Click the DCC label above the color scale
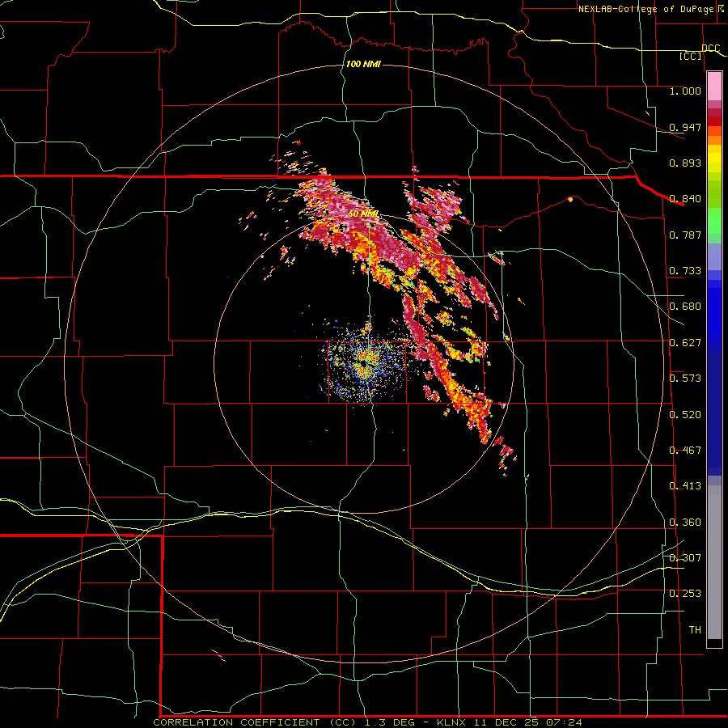 pyautogui.click(x=710, y=48)
